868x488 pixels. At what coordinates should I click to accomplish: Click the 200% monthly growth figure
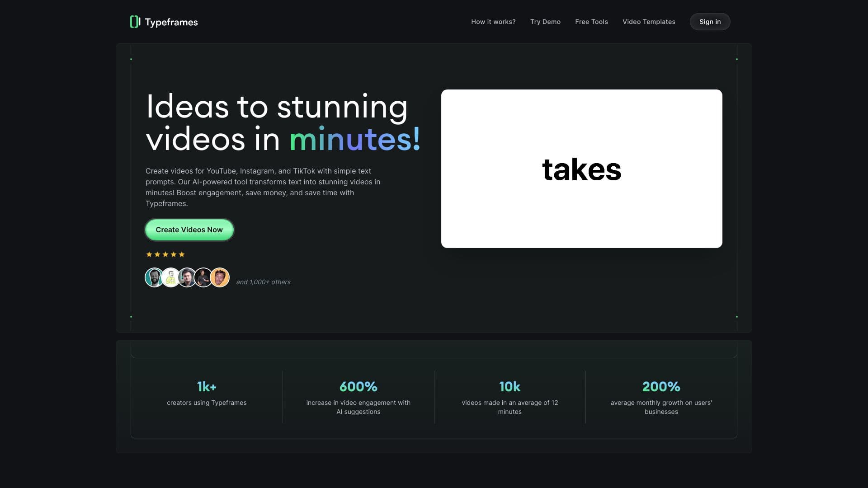click(x=661, y=386)
